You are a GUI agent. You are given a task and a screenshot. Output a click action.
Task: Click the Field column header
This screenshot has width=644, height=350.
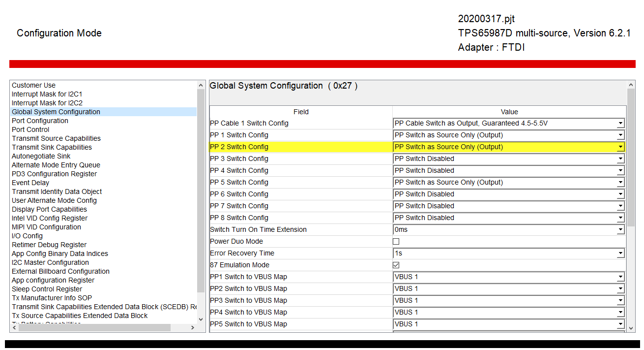301,112
